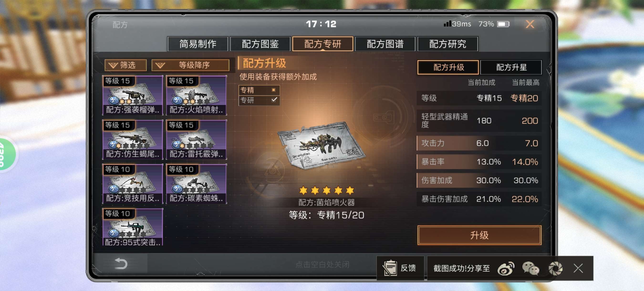Open the 反馈 feedback clipboard icon
This screenshot has width=644, height=291.
[390, 268]
